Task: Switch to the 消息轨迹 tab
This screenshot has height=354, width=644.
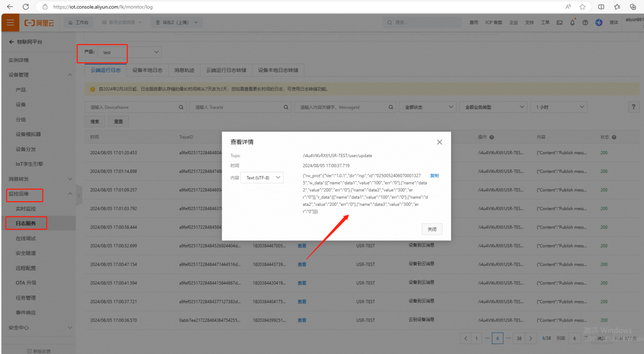Action: (184, 70)
